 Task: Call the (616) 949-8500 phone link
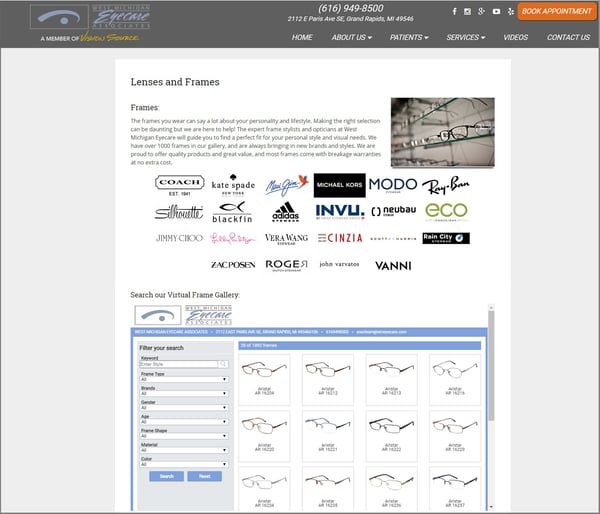pyautogui.click(x=351, y=8)
